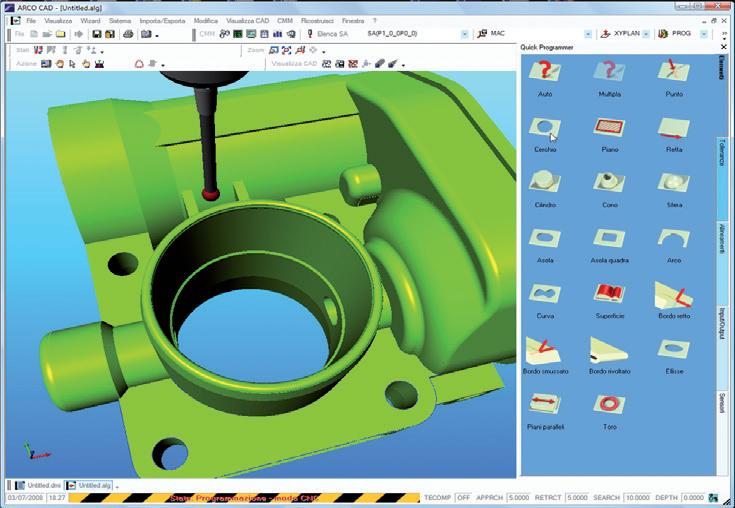Expand the Azione toolbar options arrow

tap(163, 65)
